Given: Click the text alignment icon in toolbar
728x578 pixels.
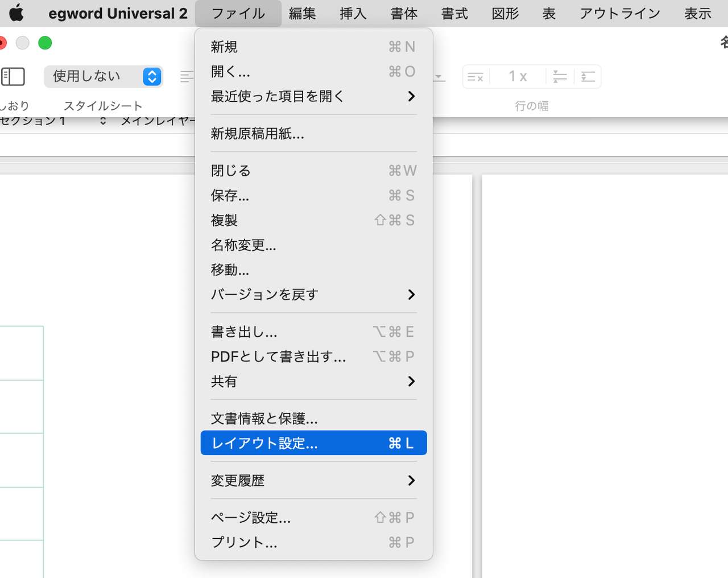Looking at the screenshot, I should click(187, 77).
